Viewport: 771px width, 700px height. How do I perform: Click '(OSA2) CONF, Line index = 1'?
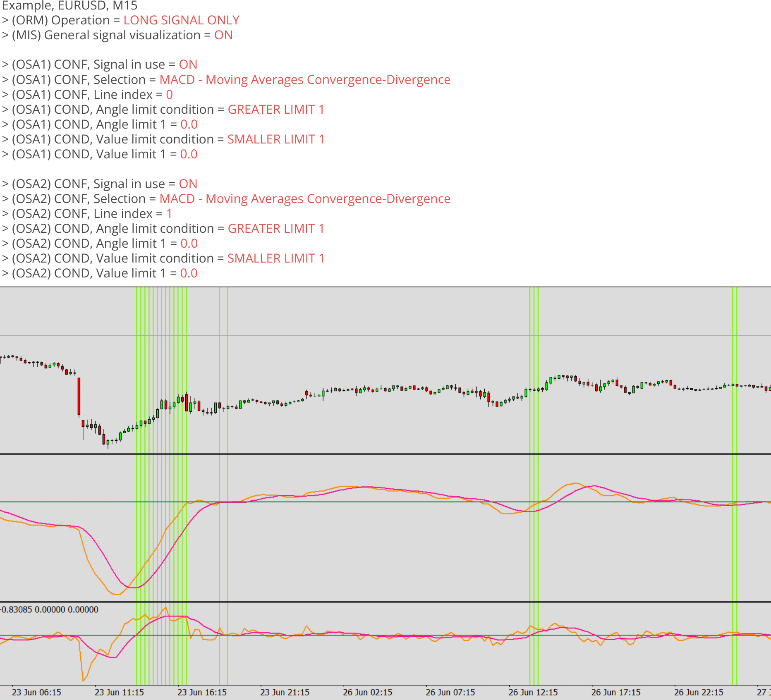click(x=87, y=214)
